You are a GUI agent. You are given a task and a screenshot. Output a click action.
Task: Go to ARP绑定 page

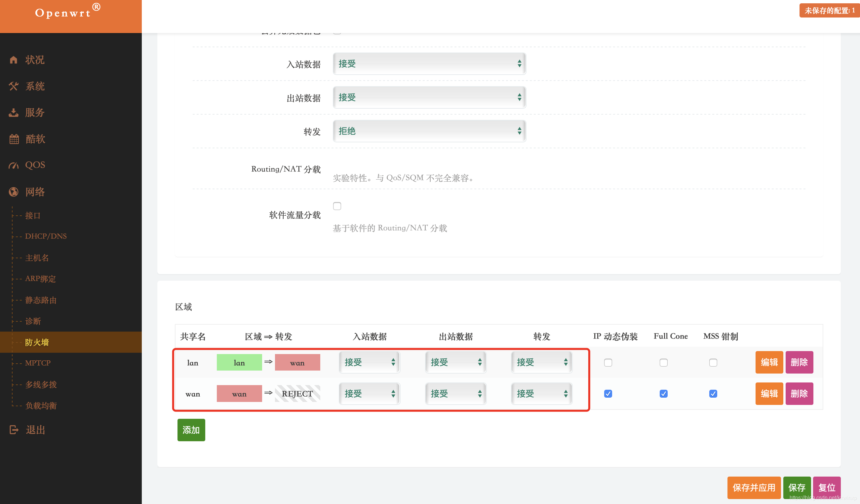pyautogui.click(x=40, y=279)
